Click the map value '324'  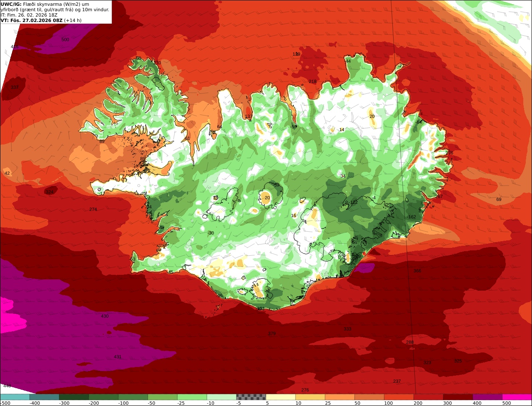[49, 192]
